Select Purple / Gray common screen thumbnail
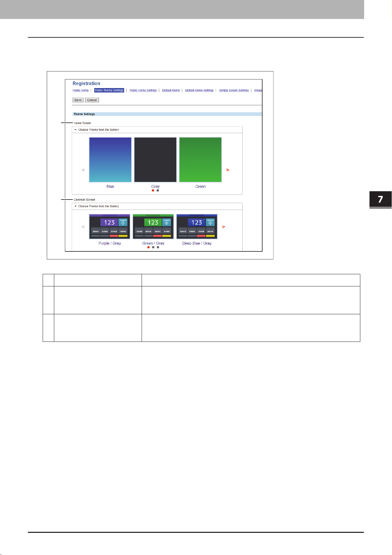The height and width of the screenshot is (555, 392). pyautogui.click(x=110, y=227)
